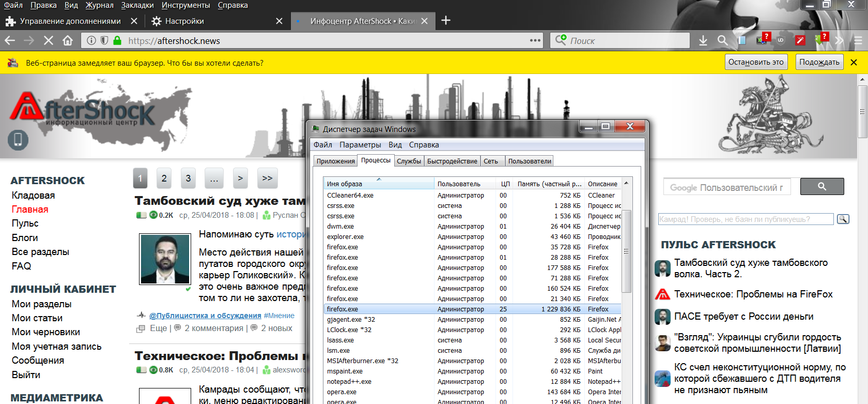This screenshot has width=868, height=404.
Task: Open the Пульс link in the sidebar
Action: [25, 223]
